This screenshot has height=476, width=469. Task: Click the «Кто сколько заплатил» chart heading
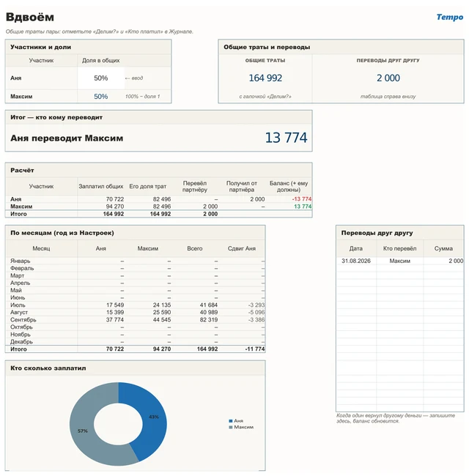pos(48,368)
